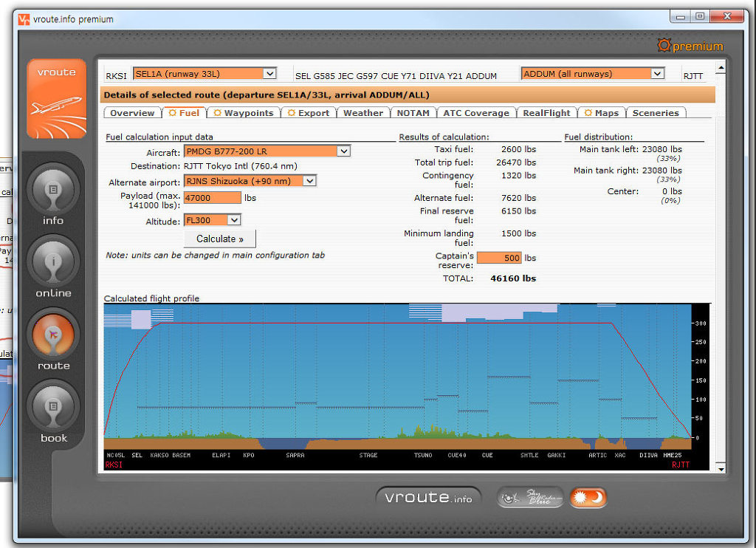Click the Total trip fuel 26470 lbs value
This screenshot has width=756, height=548.
pos(516,162)
